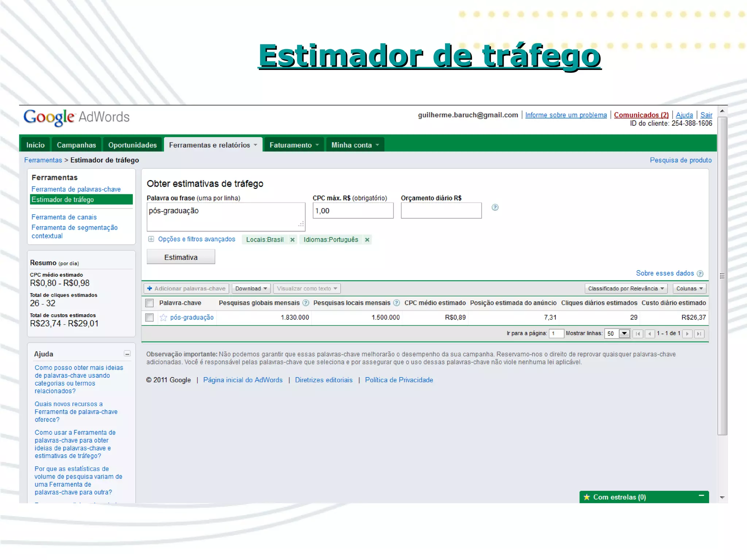Image resolution: width=747 pixels, height=560 pixels.
Task: Remove the Locais:Brasil filter tag
Action: (x=292, y=240)
